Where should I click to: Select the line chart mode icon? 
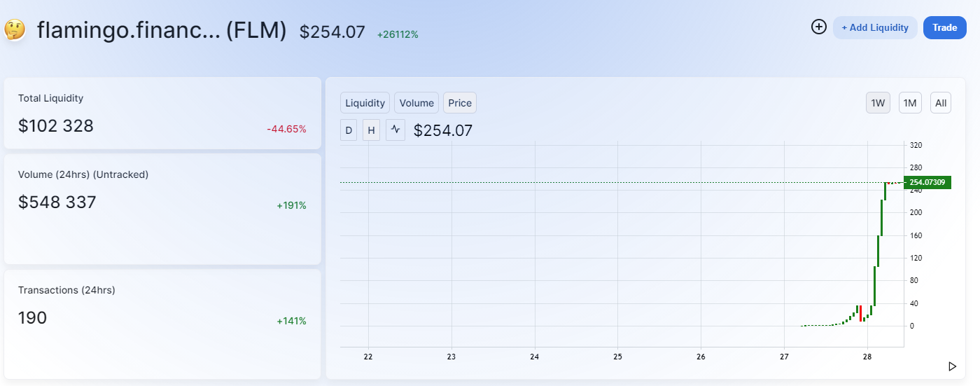tap(395, 130)
